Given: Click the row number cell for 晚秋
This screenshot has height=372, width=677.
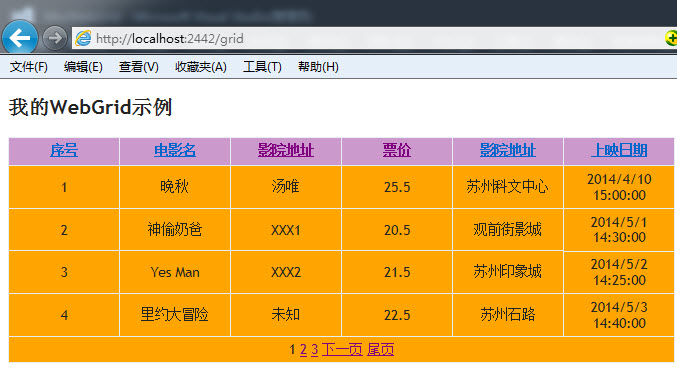Looking at the screenshot, I should click(64, 187).
